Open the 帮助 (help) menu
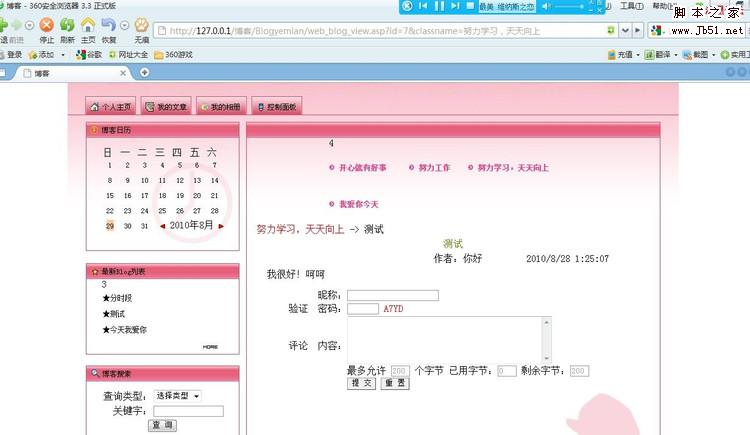This screenshot has height=435, width=750. point(664,6)
